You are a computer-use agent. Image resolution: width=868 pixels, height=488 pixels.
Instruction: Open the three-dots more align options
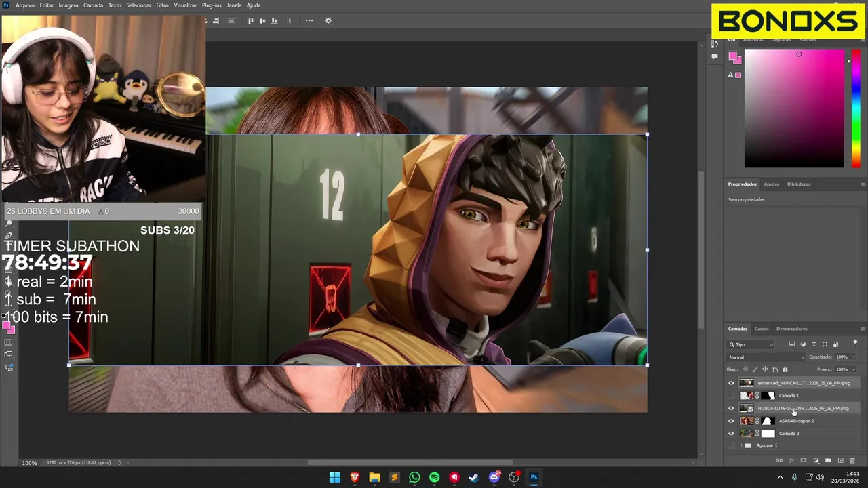[x=309, y=20]
